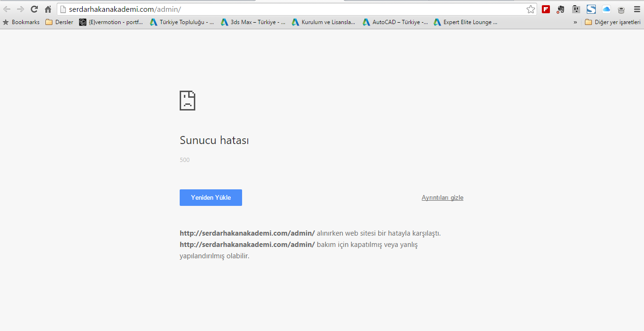Click the Ayrıntıları gizle link

443,197
